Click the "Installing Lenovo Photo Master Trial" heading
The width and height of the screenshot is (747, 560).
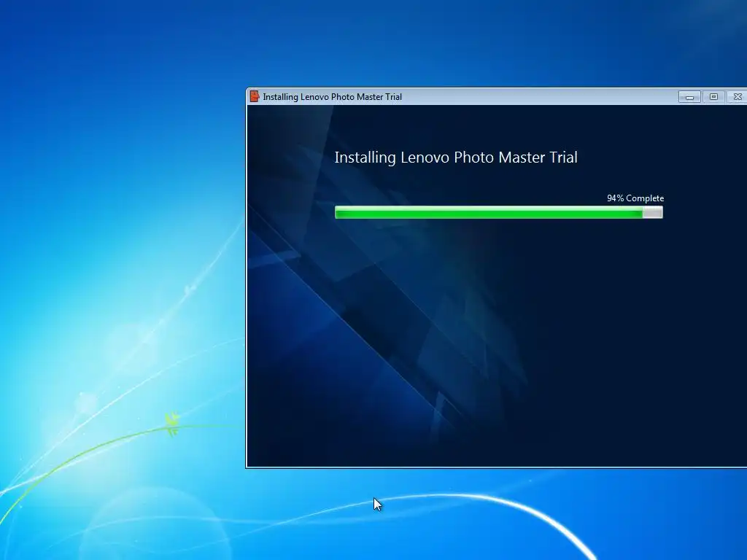[456, 157]
